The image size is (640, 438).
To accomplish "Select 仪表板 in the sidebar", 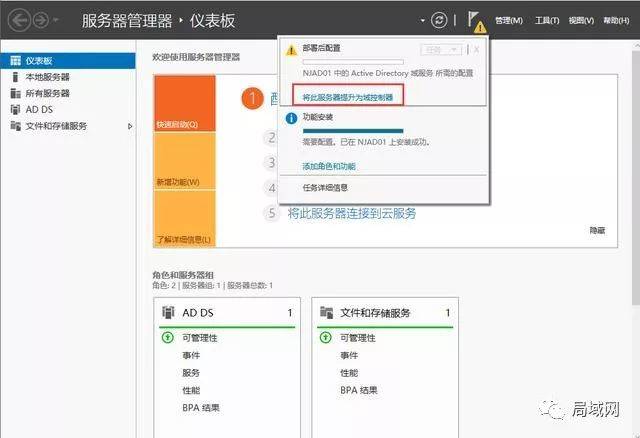I will (68, 61).
